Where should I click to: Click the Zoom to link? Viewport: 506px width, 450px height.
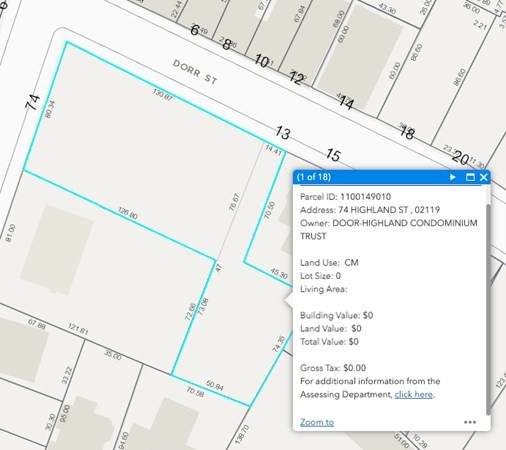pos(317,422)
